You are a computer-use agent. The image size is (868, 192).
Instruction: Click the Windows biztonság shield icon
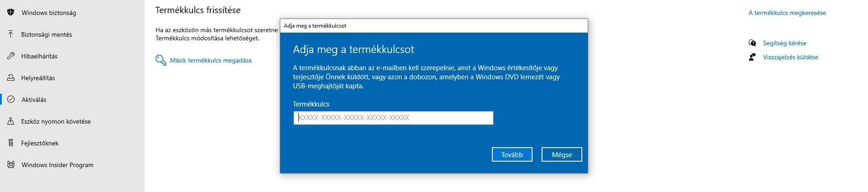pyautogui.click(x=11, y=13)
